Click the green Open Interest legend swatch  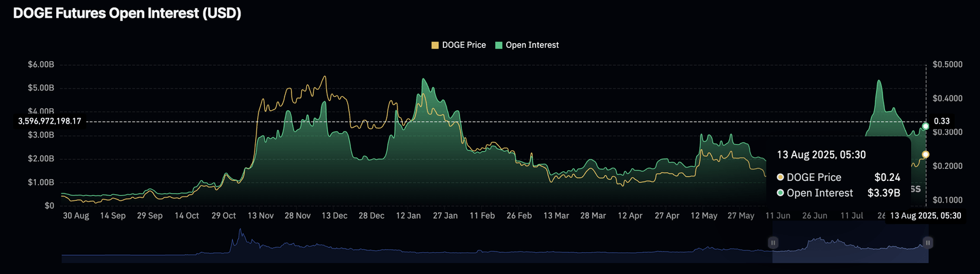click(x=499, y=45)
